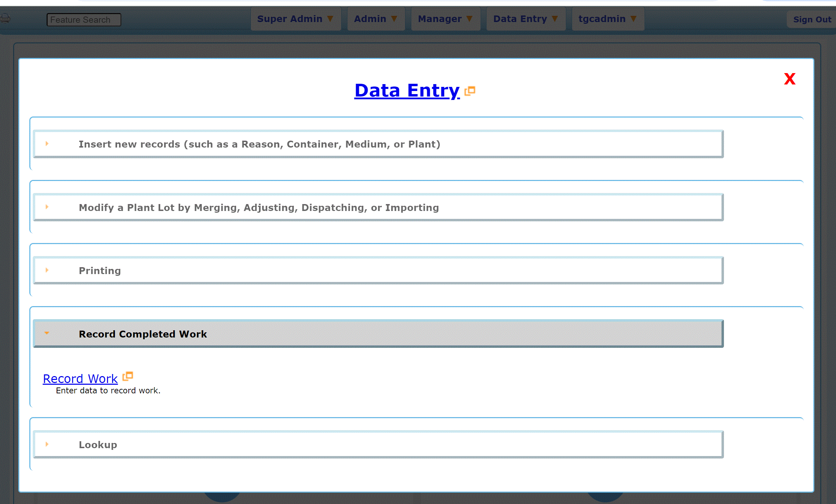Select the Data Entry menu tab
This screenshot has height=504, width=836.
click(525, 19)
